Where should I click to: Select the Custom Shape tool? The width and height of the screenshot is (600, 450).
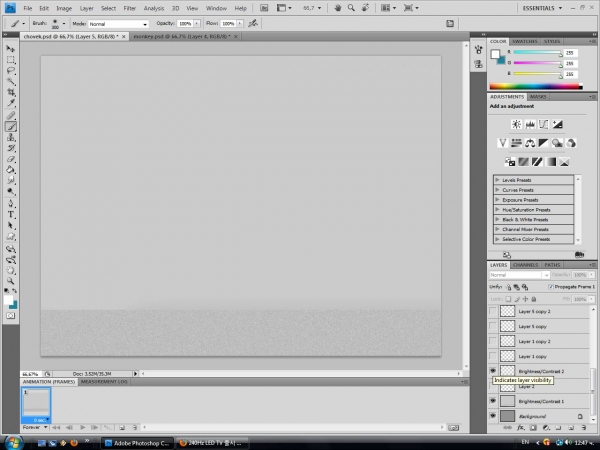tap(11, 236)
